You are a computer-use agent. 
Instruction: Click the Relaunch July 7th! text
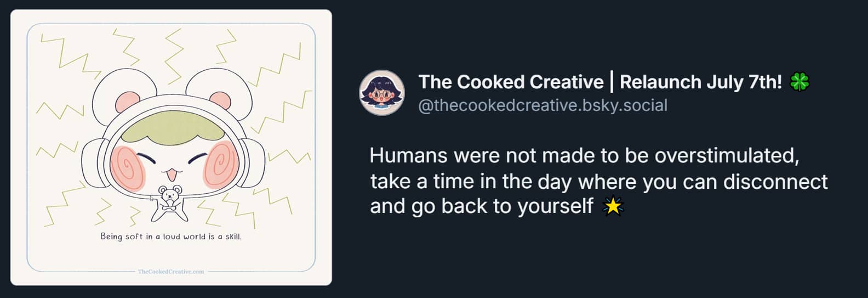pyautogui.click(x=701, y=82)
